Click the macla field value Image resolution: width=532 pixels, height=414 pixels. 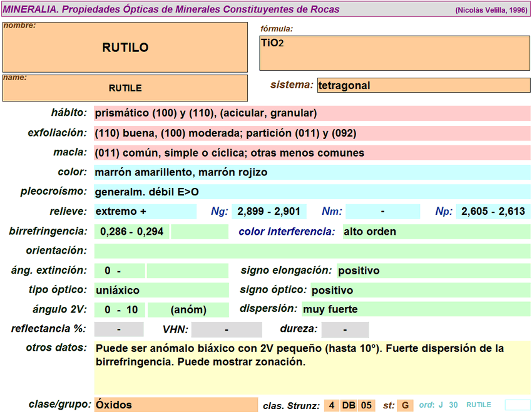[x=312, y=153]
